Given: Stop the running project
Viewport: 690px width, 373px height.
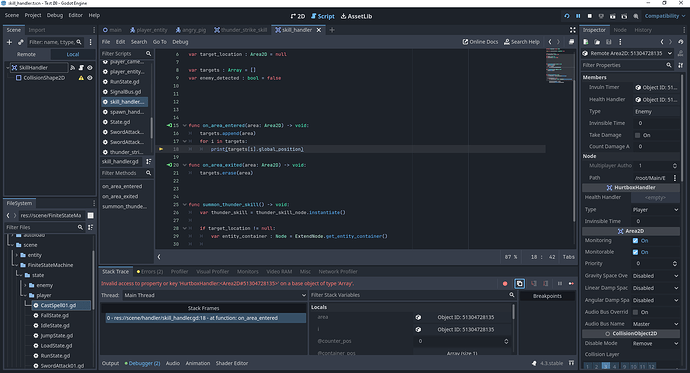Looking at the screenshot, I should [x=590, y=16].
